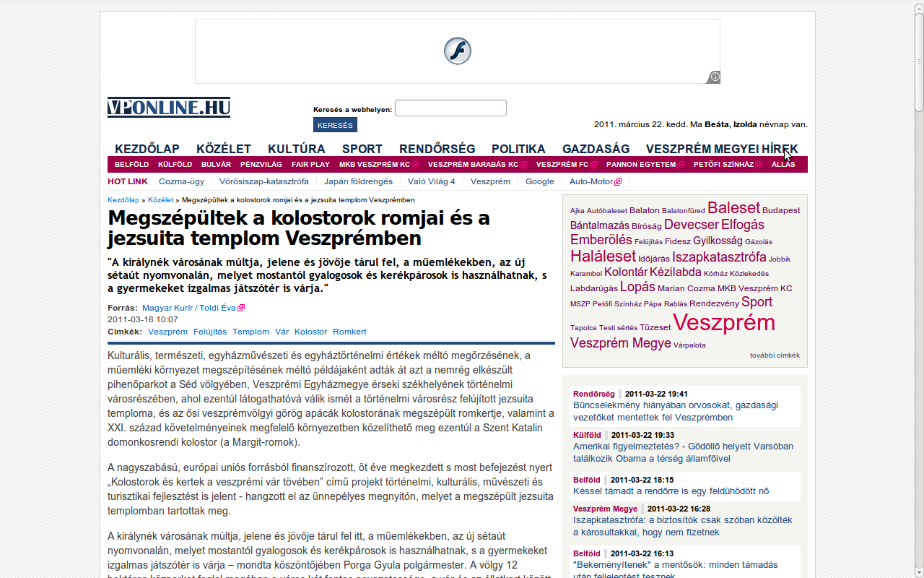Open the Haláleset tag in tag cloud
Screen dimensions: 924x578
(x=603, y=256)
